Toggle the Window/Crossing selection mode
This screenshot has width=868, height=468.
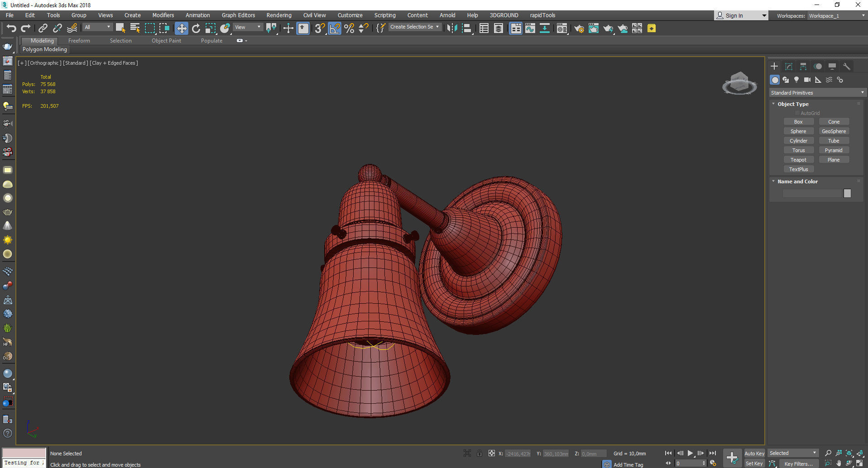point(164,29)
